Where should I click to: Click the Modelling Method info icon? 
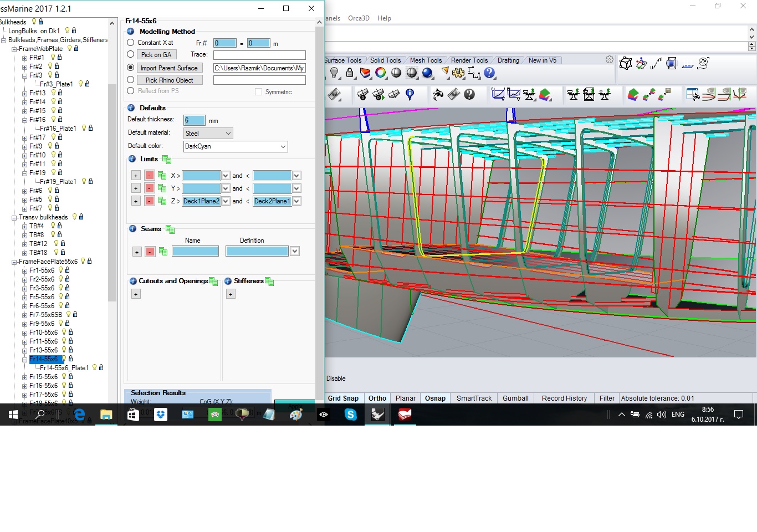pyautogui.click(x=131, y=32)
